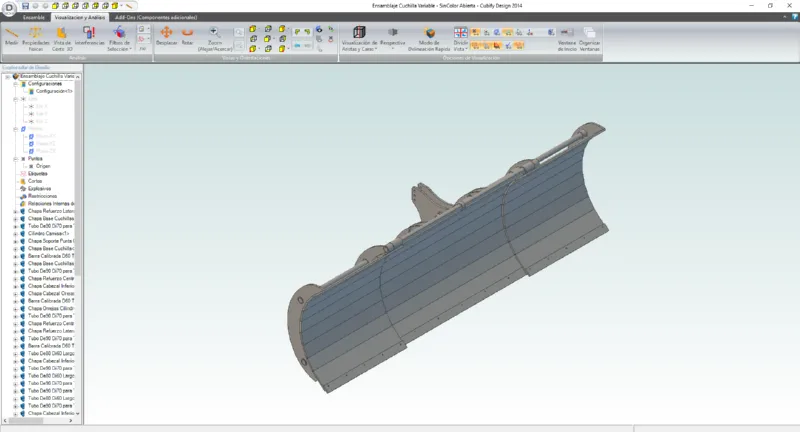Open Visualización de Aristas y Caras dropdown
This screenshot has width=800, height=432.
click(360, 38)
